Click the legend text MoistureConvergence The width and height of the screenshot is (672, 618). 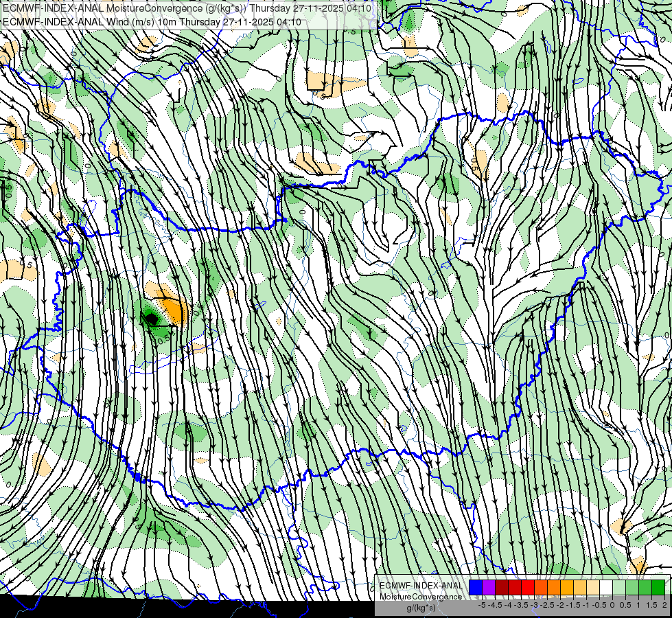tap(421, 597)
